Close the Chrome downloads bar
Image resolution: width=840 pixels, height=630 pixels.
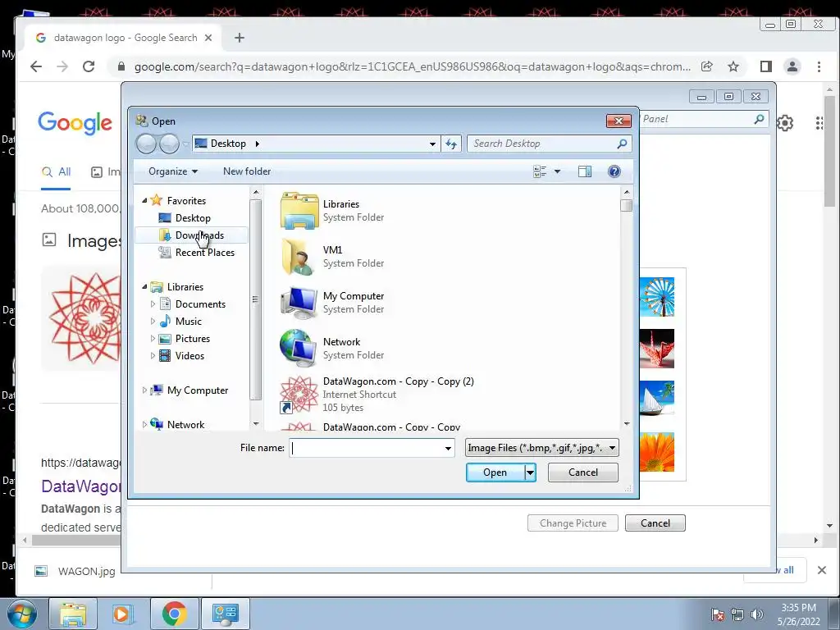point(821,571)
